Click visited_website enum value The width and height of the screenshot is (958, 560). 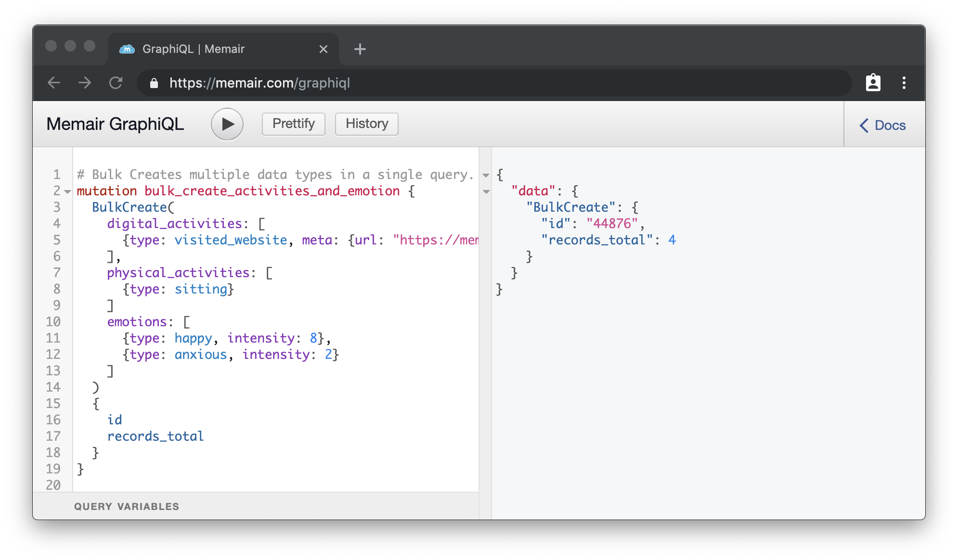tap(231, 240)
